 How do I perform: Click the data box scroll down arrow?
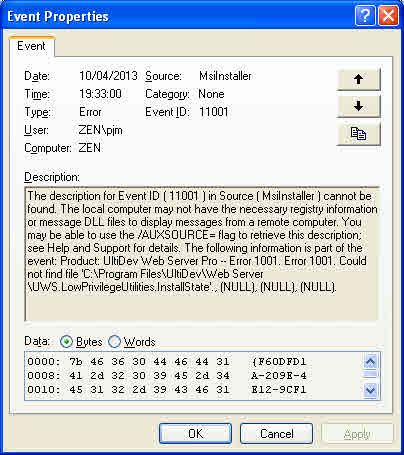tap(371, 390)
